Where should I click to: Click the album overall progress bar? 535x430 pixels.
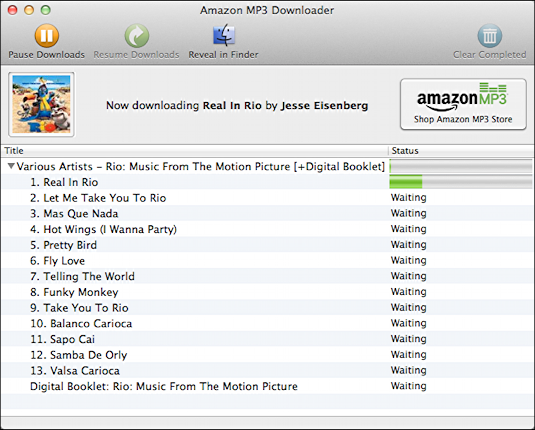[461, 166]
